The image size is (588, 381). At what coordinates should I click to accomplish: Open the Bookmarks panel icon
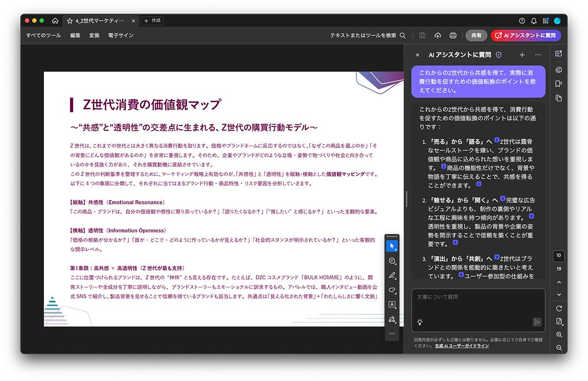(559, 84)
